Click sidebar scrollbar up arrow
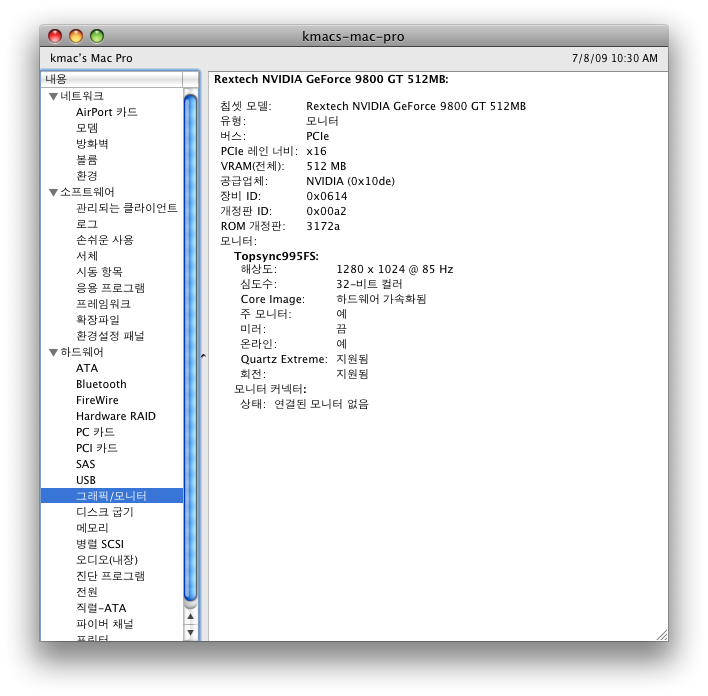Image resolution: width=708 pixels, height=696 pixels. [x=191, y=617]
